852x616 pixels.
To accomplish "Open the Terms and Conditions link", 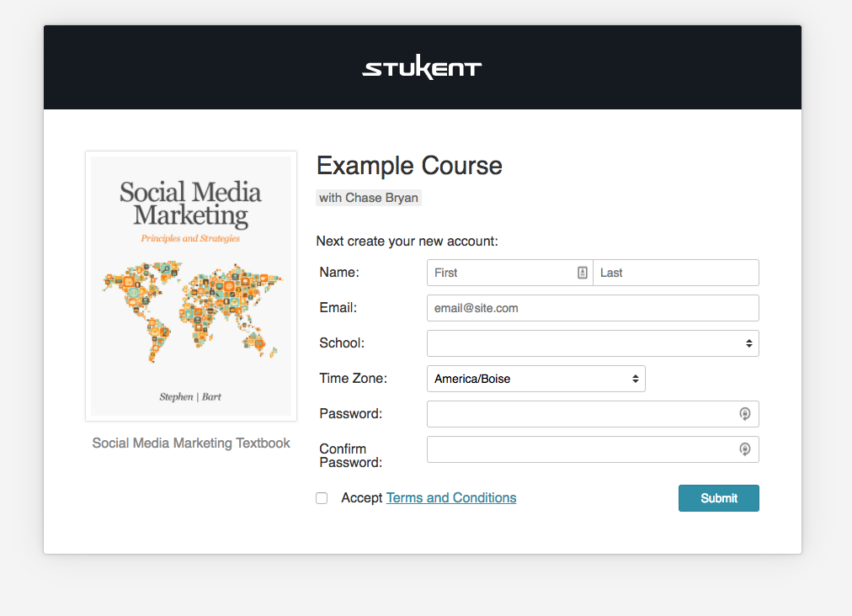I will 451,498.
